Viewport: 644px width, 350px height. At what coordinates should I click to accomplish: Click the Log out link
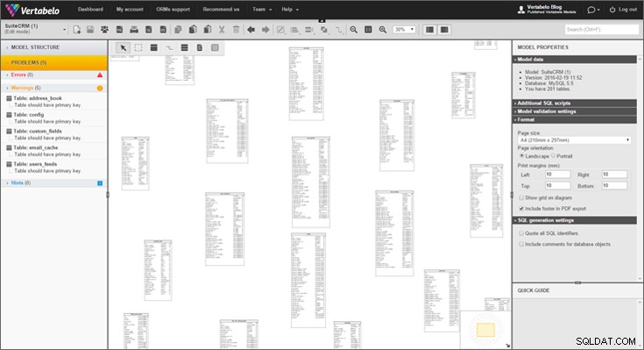tap(624, 9)
